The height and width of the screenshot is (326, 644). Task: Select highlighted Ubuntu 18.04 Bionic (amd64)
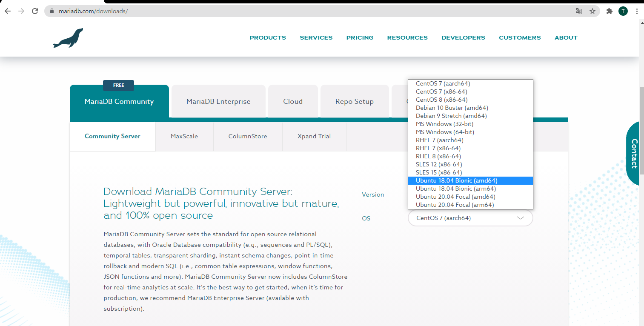(x=470, y=180)
